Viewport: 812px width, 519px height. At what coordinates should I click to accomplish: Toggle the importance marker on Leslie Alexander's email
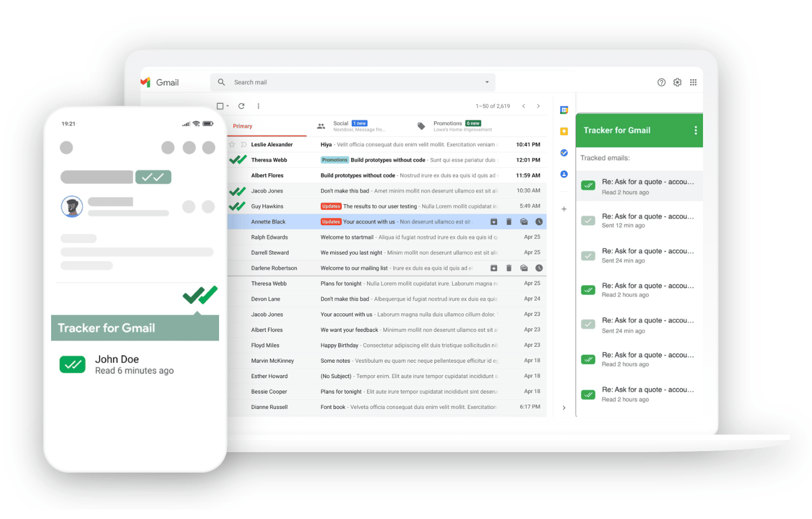[243, 144]
